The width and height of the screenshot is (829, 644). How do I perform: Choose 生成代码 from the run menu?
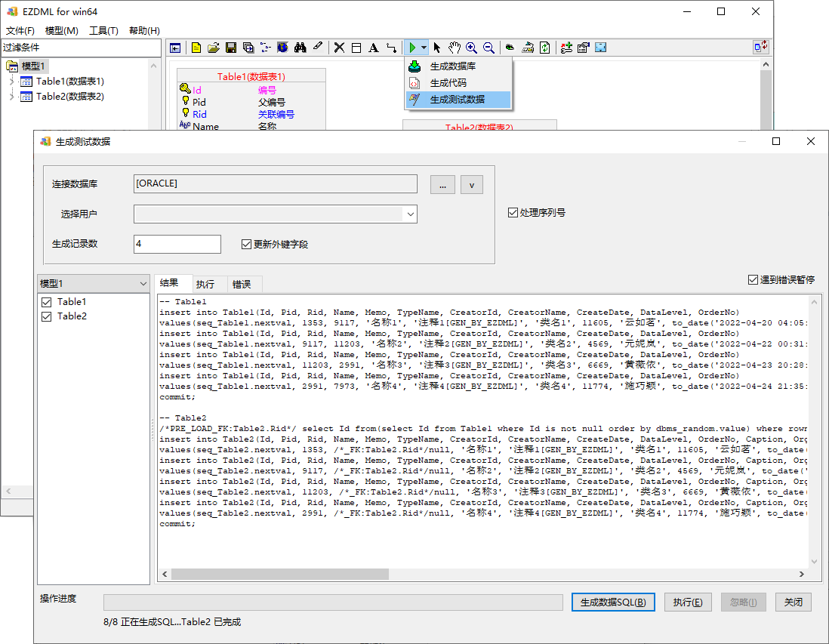[458, 83]
